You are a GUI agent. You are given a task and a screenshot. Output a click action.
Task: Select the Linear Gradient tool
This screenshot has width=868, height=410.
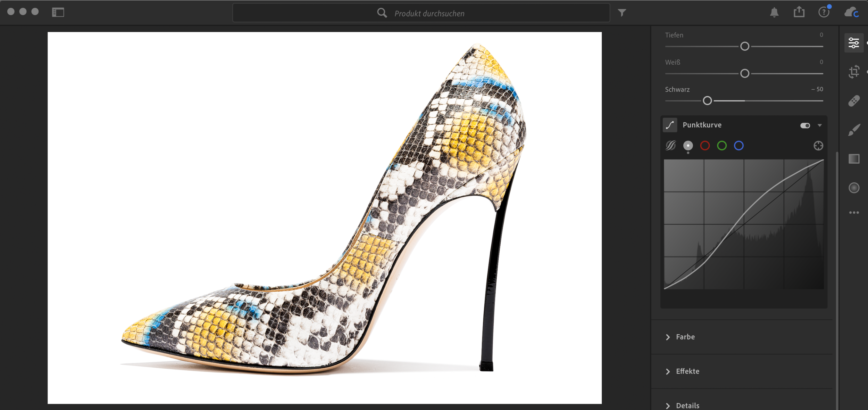tap(853, 159)
